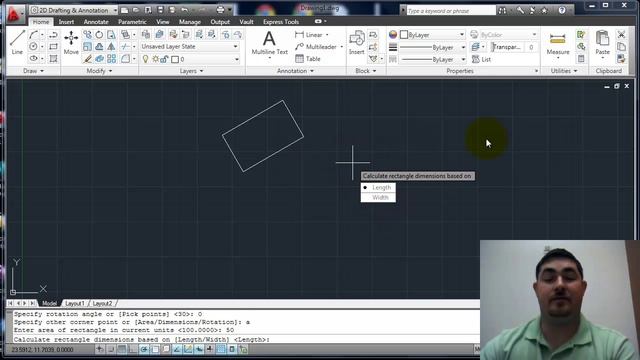Click the Multileader button
640x360 pixels.
[x=318, y=47]
